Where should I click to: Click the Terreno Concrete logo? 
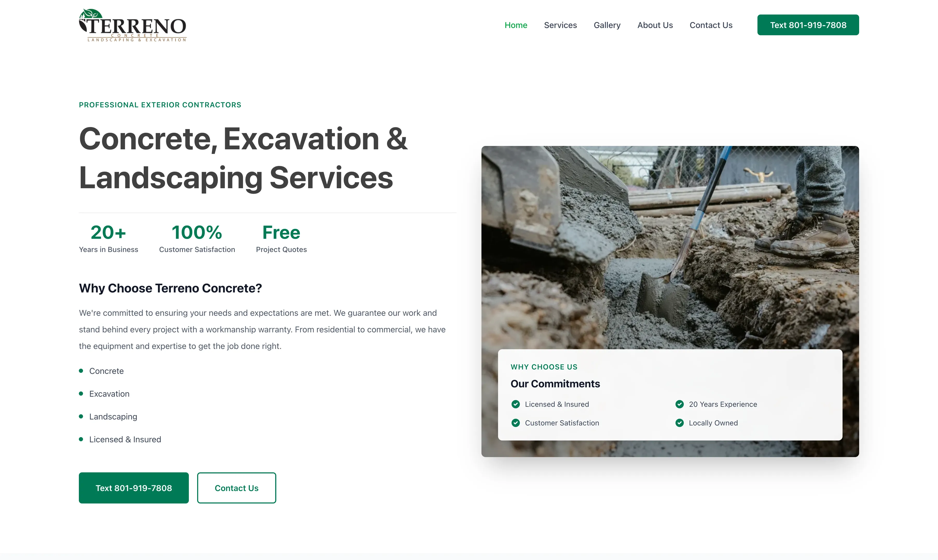[133, 25]
